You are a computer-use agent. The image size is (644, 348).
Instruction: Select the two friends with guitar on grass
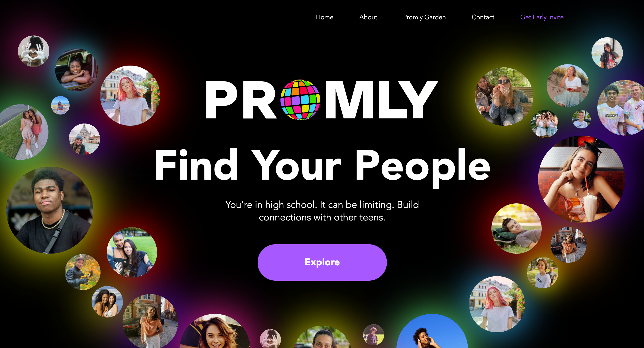(x=132, y=252)
